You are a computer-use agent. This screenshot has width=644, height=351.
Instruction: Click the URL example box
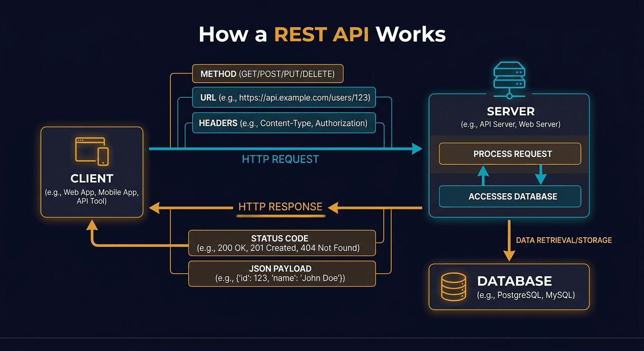[x=284, y=97]
